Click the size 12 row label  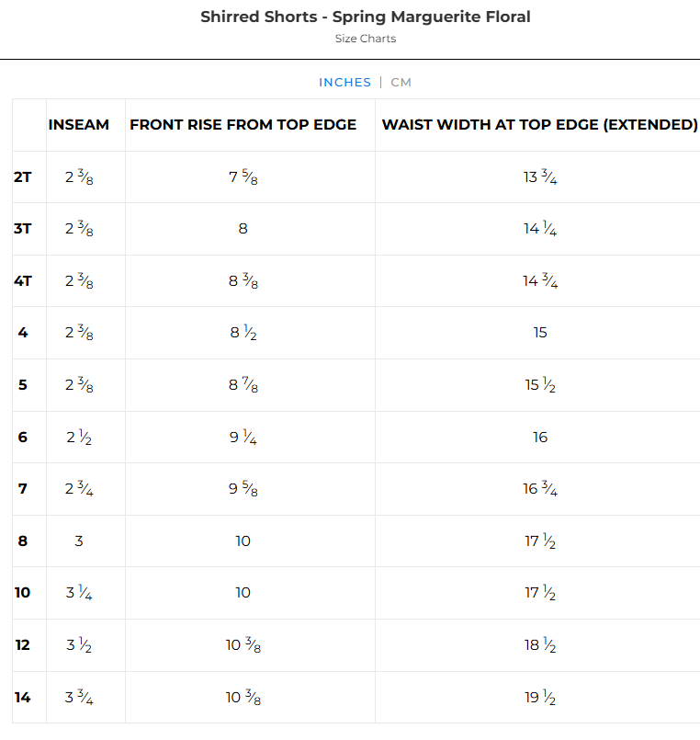pos(23,644)
